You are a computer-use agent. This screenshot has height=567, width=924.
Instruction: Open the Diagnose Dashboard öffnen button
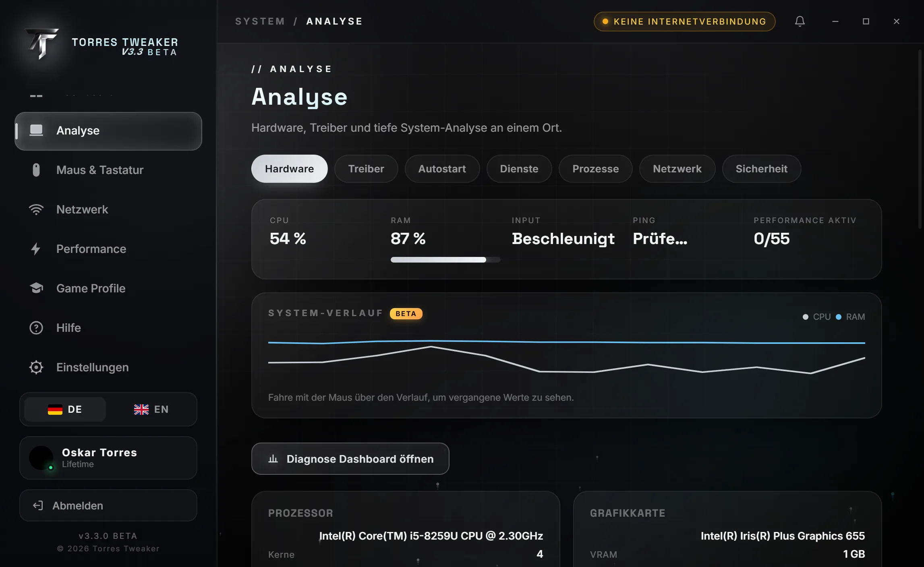350,459
